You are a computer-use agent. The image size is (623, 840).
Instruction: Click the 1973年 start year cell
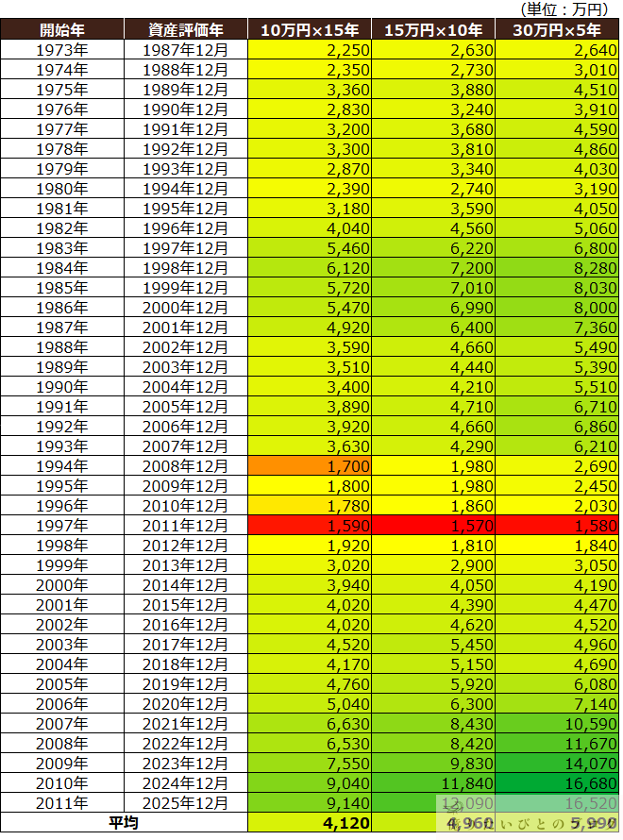coord(62,49)
